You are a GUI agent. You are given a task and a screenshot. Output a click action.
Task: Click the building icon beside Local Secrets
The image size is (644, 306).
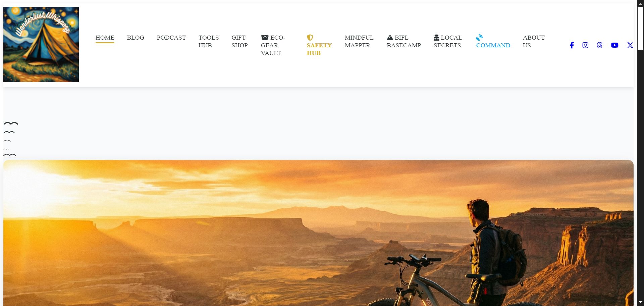pos(436,38)
